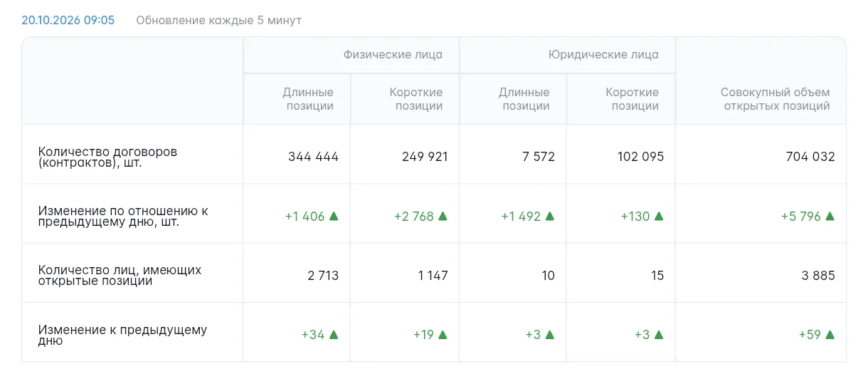Select row label 'Изменение по отношению к предыдущему дню, шт.'

pyautogui.click(x=123, y=216)
